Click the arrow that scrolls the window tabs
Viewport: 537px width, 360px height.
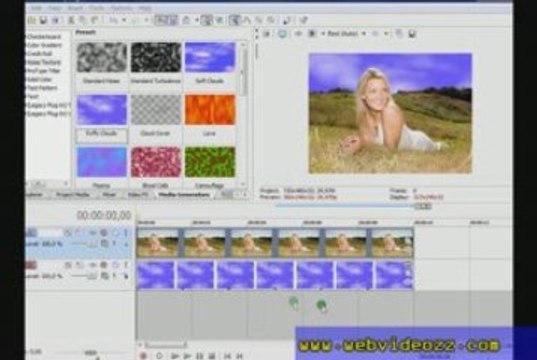click(245, 195)
